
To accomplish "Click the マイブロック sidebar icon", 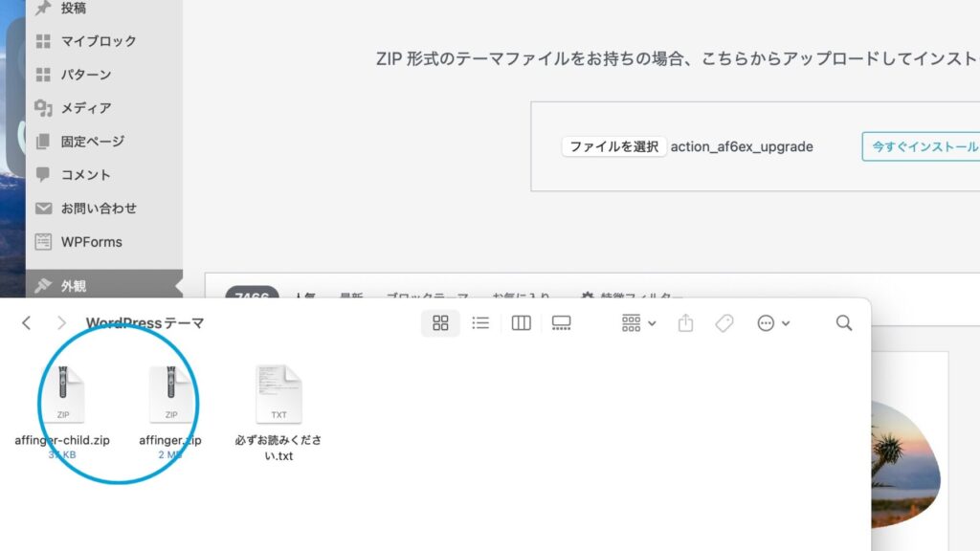I will tap(42, 41).
